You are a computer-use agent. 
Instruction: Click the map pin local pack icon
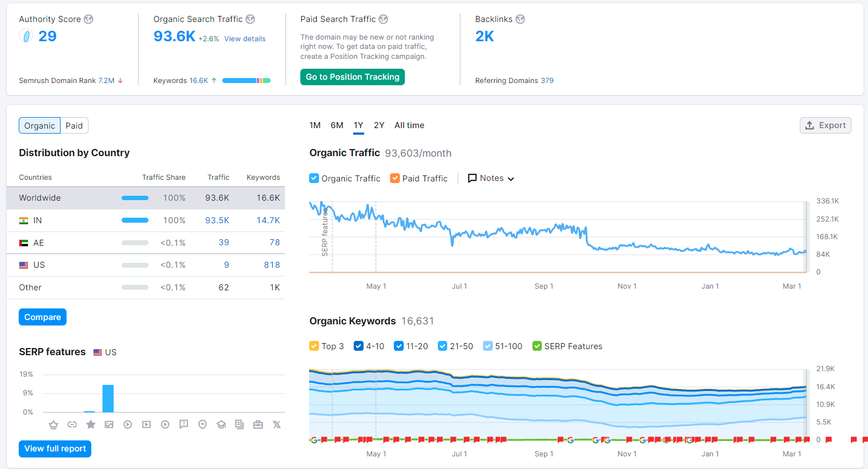pos(202,424)
